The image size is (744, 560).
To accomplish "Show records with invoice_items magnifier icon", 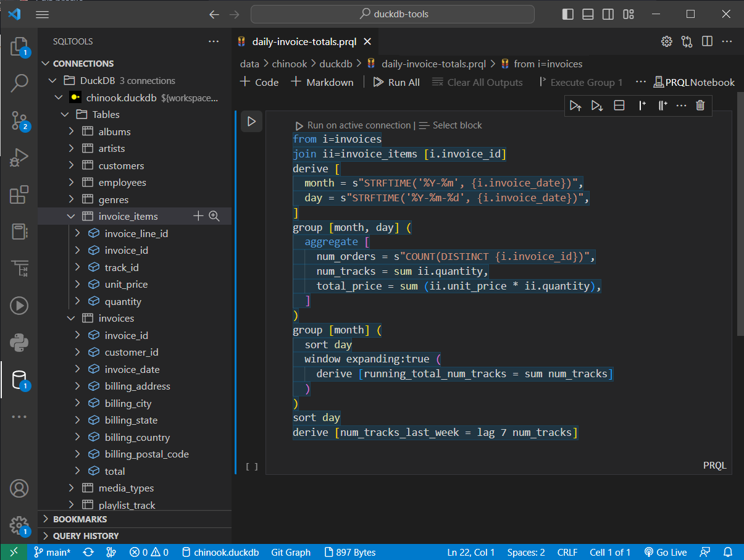I will pyautogui.click(x=214, y=216).
